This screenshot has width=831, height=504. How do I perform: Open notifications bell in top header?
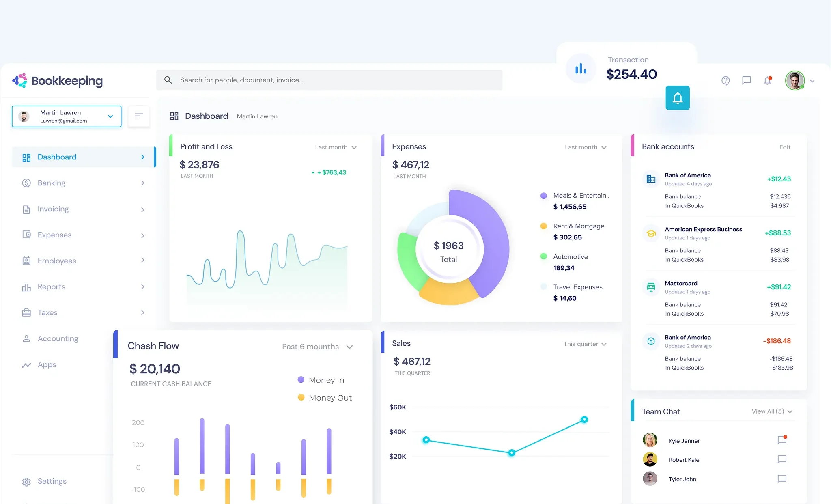(767, 80)
